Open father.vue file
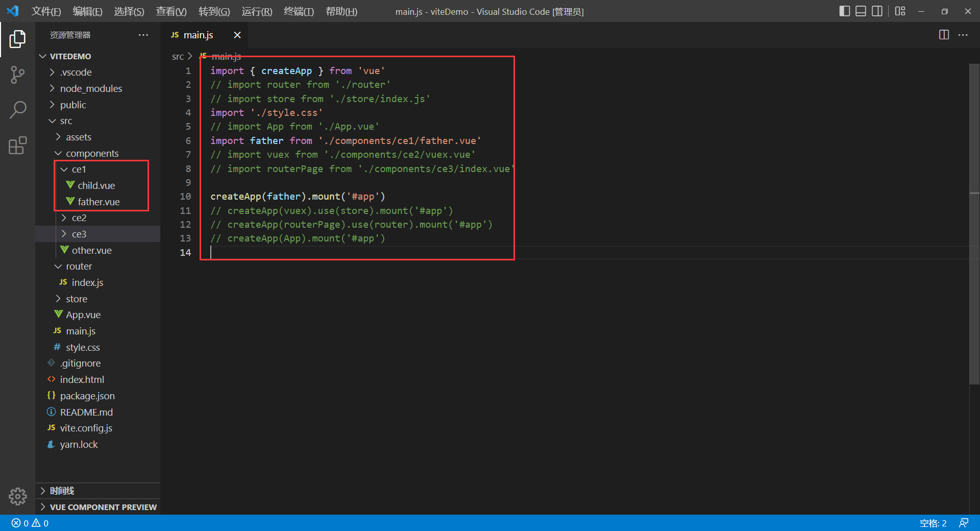The width and height of the screenshot is (980, 531). (97, 202)
